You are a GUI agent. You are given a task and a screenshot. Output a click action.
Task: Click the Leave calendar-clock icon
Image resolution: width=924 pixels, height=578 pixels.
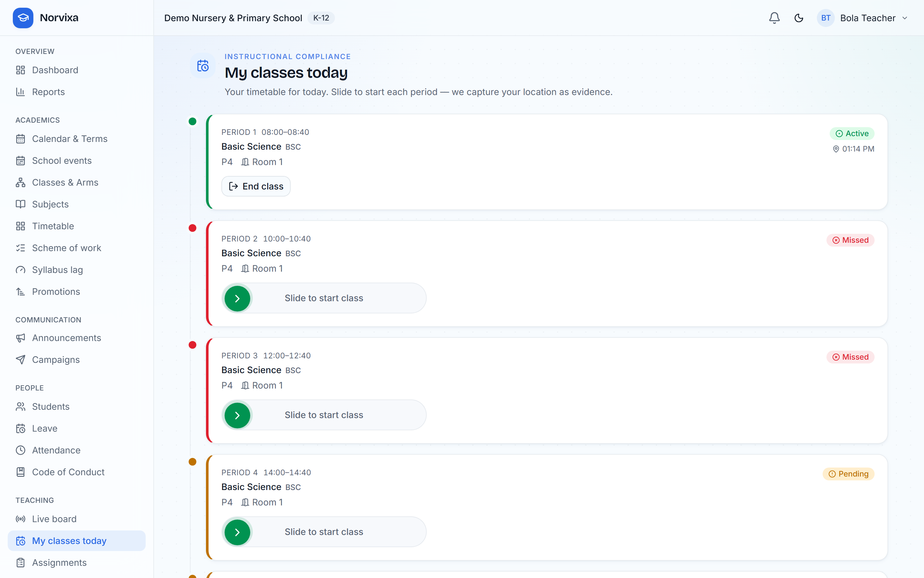point(21,429)
